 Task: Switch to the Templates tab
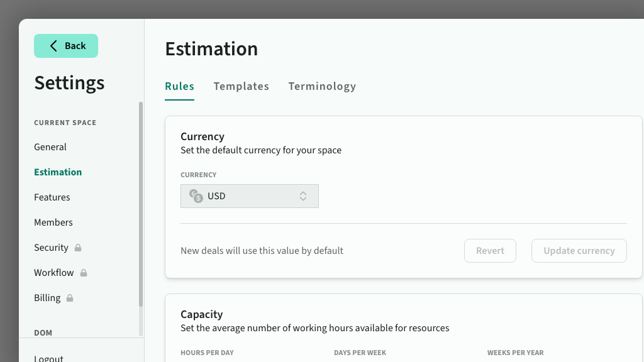[241, 86]
